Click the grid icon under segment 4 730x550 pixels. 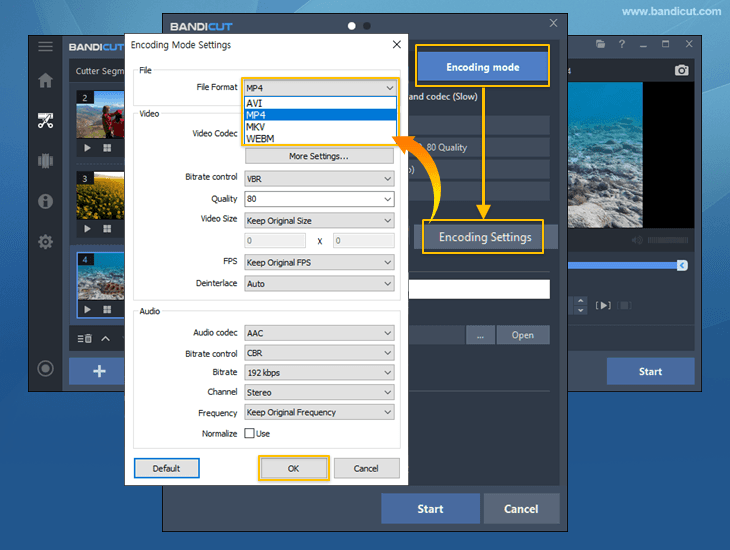pos(107,310)
